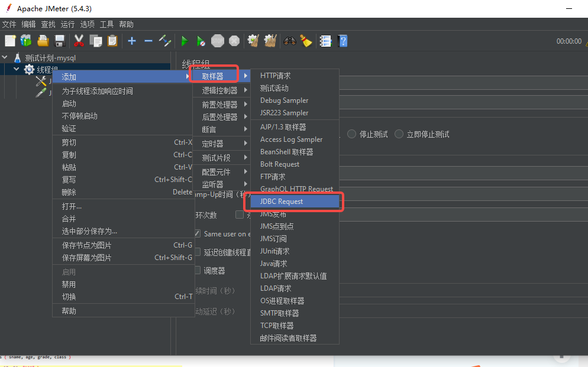Click the Cut scissors icon

79,41
